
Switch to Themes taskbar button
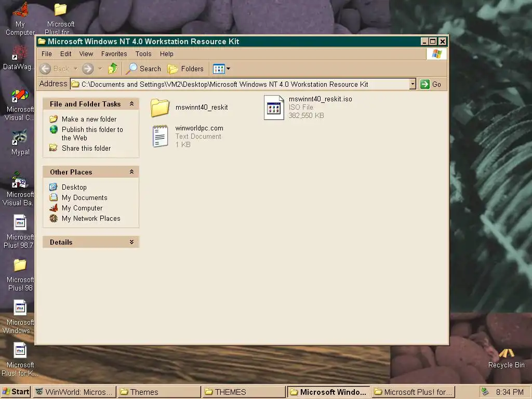(159, 392)
